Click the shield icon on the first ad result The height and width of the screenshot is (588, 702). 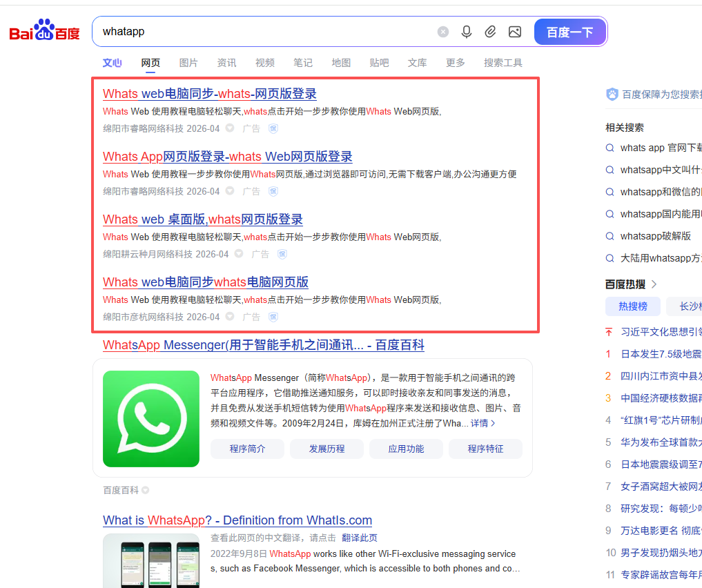[273, 128]
